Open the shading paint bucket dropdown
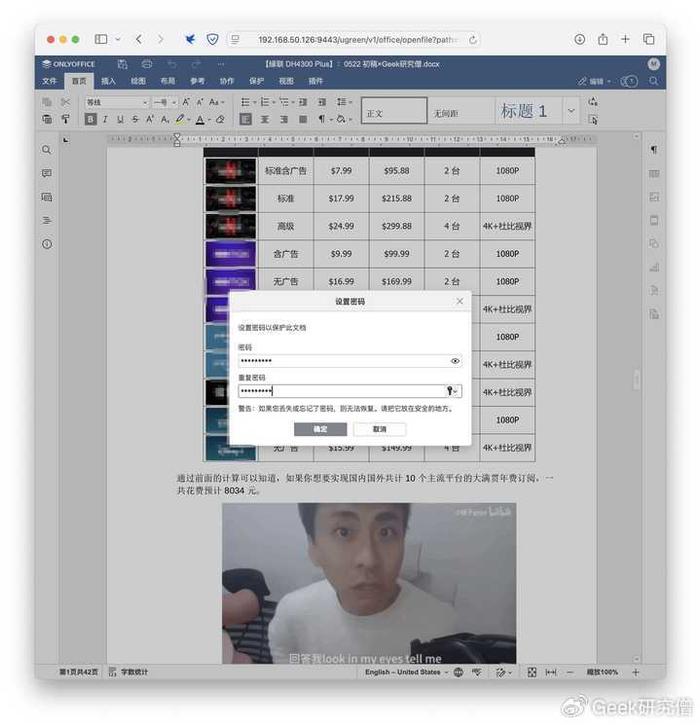Screen dimensions: 700x725 coord(344,119)
